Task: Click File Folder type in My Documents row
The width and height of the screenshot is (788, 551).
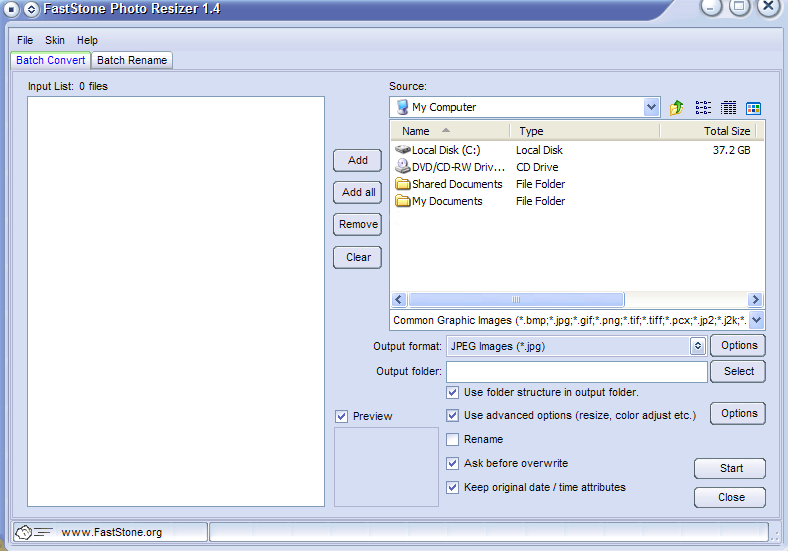Action: [x=540, y=201]
